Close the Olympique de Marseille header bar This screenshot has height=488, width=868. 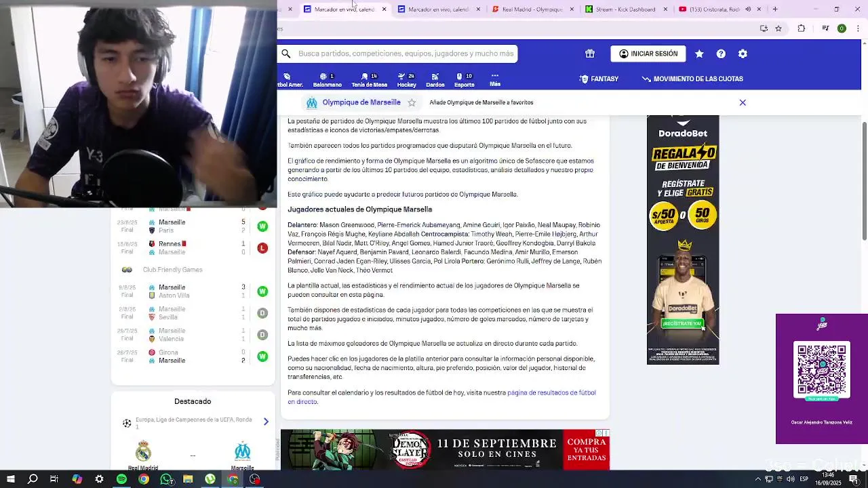[x=743, y=102]
